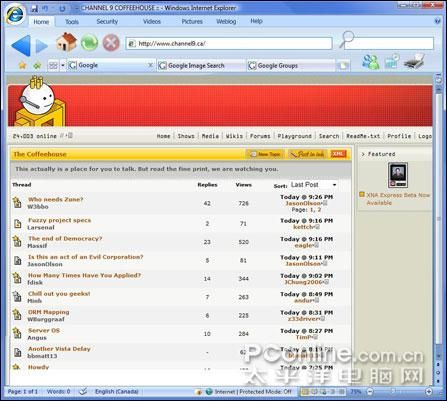Open the Wikis site navigation link
This screenshot has height=401, width=447.
(234, 136)
